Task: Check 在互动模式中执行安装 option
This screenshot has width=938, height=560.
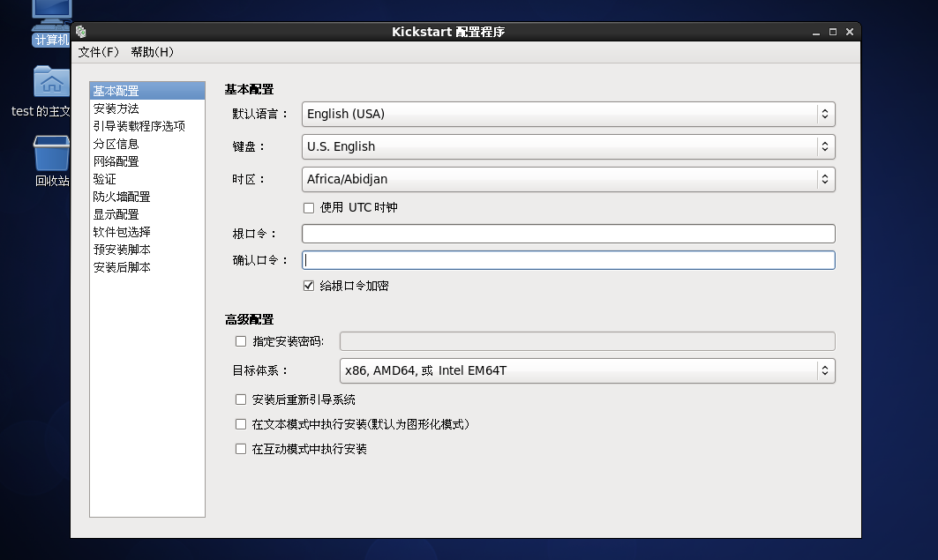Action: tap(241, 449)
